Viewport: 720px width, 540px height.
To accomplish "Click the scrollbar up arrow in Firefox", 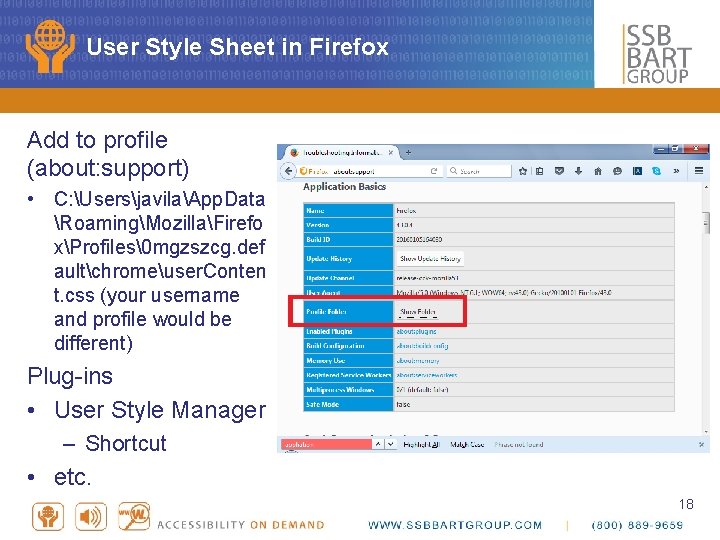I will [x=706, y=187].
